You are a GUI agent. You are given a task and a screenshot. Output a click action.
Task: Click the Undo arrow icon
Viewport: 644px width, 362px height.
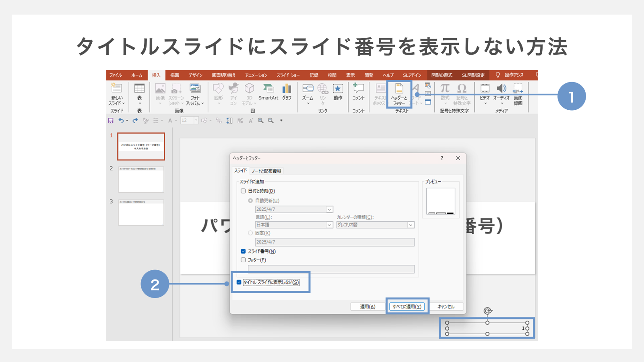(121, 121)
